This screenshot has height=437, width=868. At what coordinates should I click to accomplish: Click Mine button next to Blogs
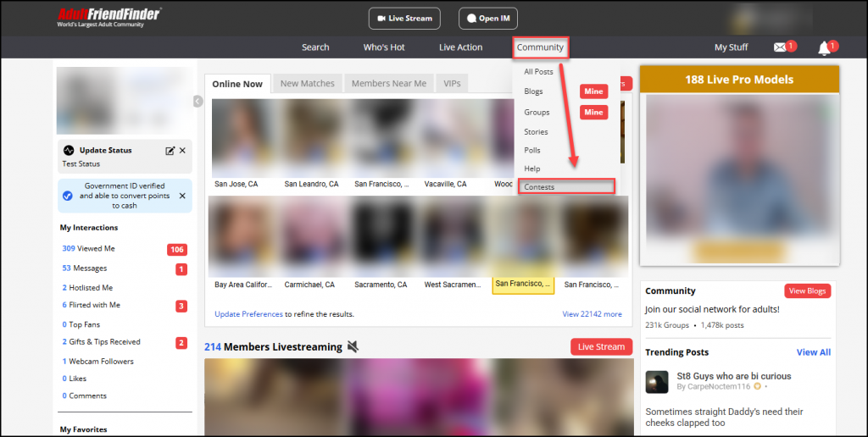point(593,91)
